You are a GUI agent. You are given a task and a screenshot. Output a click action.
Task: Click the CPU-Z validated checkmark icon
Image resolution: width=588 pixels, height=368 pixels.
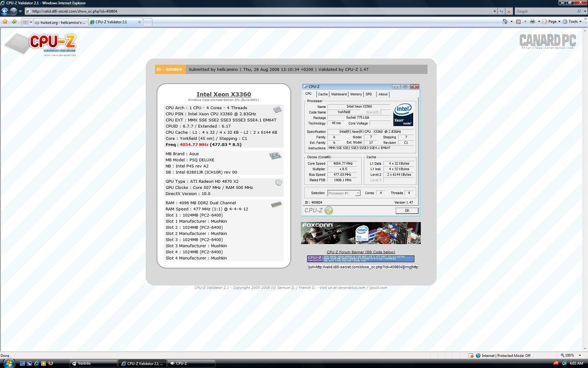tap(329, 211)
